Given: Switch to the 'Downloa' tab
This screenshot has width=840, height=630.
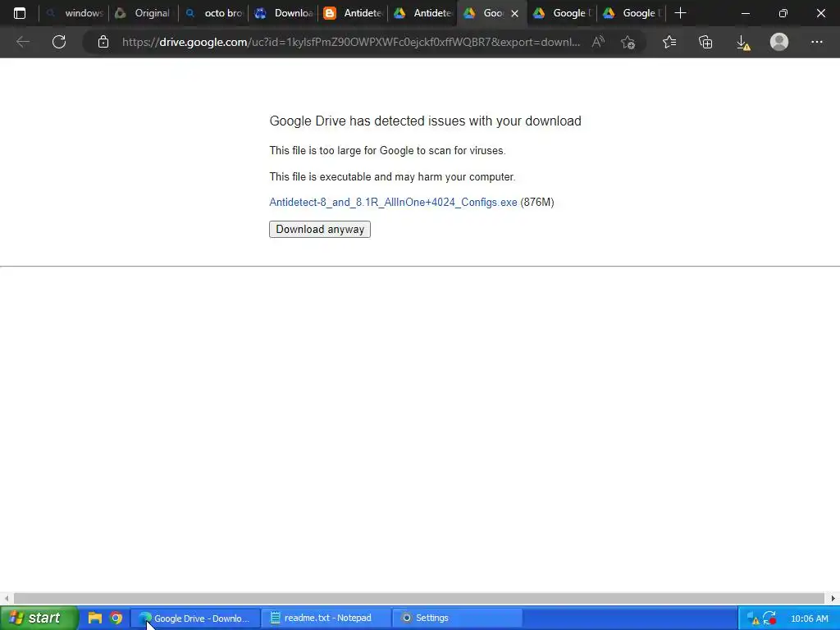Looking at the screenshot, I should click(283, 13).
